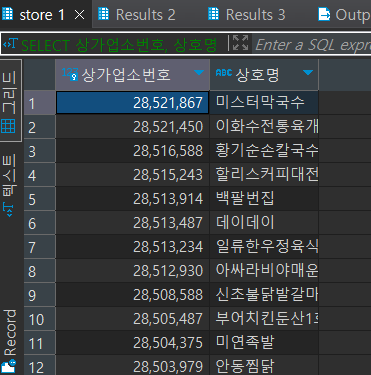Click the 황기순손칼국수 cell
Viewport: 371px width, 375px height.
pos(264,151)
